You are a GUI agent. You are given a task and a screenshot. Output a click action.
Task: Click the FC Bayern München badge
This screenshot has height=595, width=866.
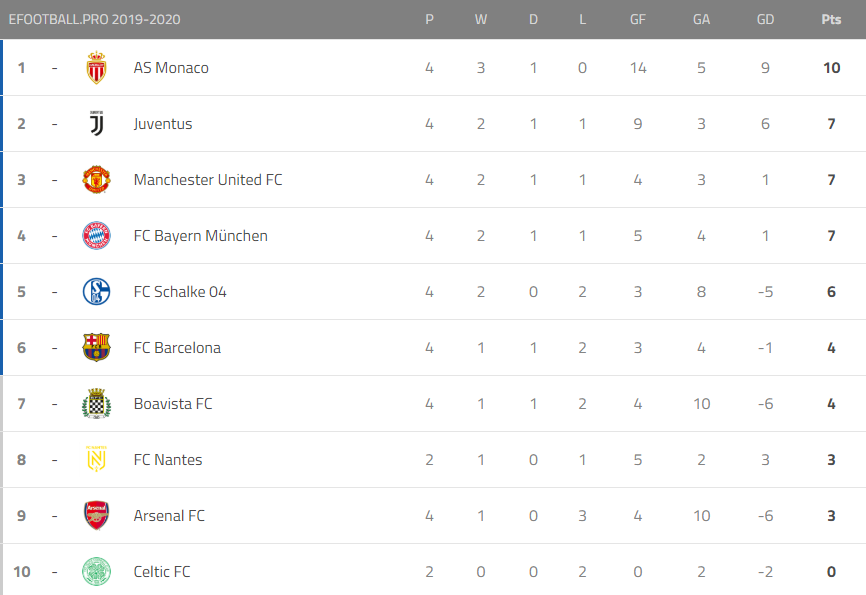(97, 235)
